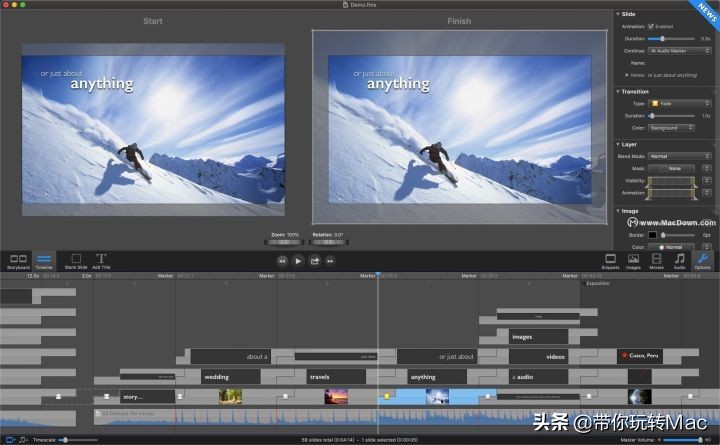Select the 'about a' title clip
The height and width of the screenshot is (445, 720).
[231, 356]
